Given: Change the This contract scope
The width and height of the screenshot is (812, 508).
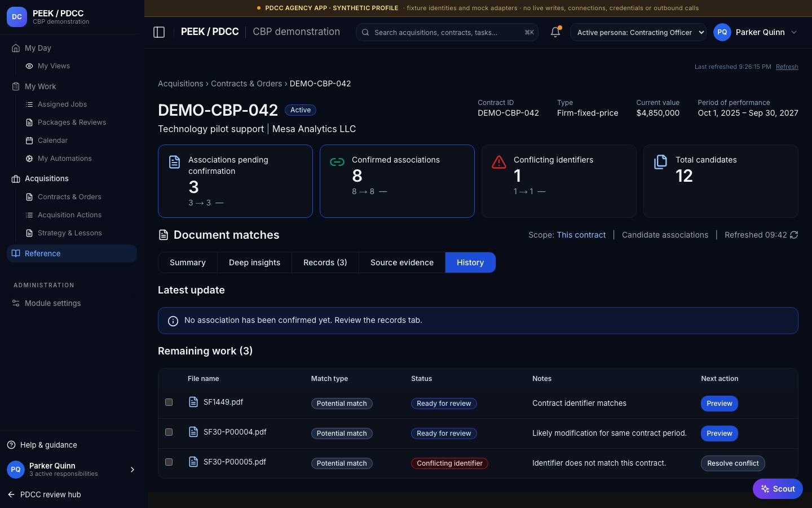Looking at the screenshot, I should click(581, 235).
